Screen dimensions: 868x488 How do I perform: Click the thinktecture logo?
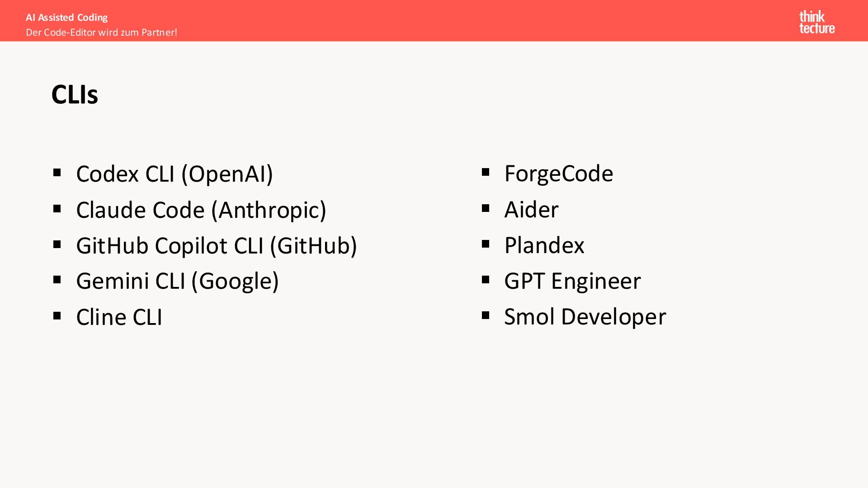point(816,22)
